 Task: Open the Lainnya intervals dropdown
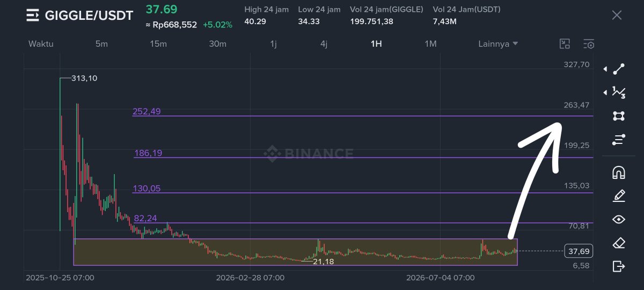(498, 44)
